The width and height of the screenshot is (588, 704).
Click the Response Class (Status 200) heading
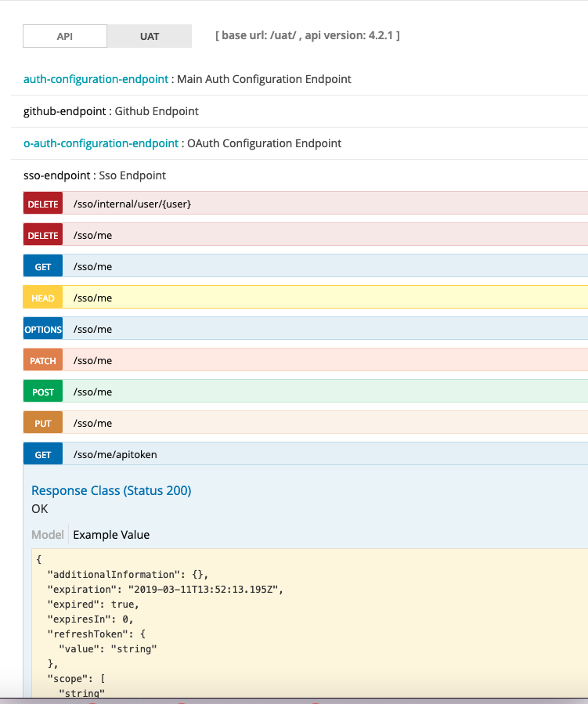(111, 490)
